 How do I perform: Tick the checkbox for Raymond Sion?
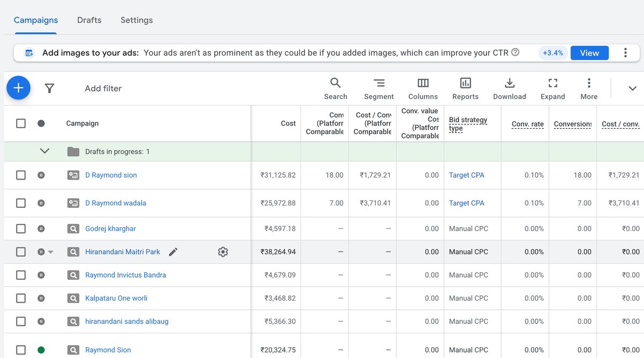20,350
